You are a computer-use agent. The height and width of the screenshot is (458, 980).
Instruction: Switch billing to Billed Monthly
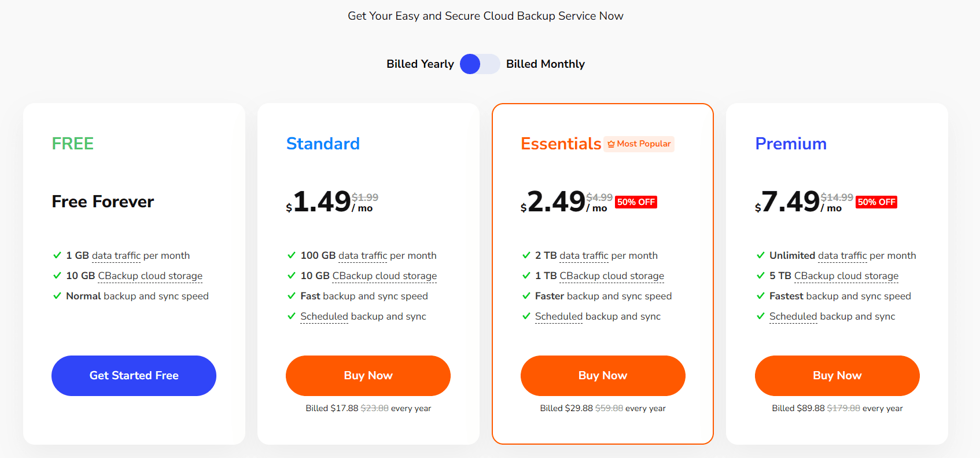coord(546,64)
